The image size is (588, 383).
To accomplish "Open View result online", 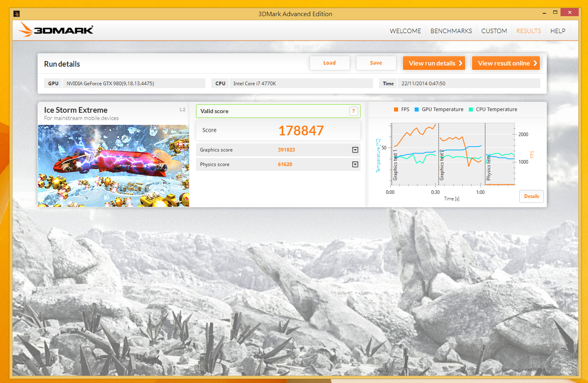I will pos(506,63).
